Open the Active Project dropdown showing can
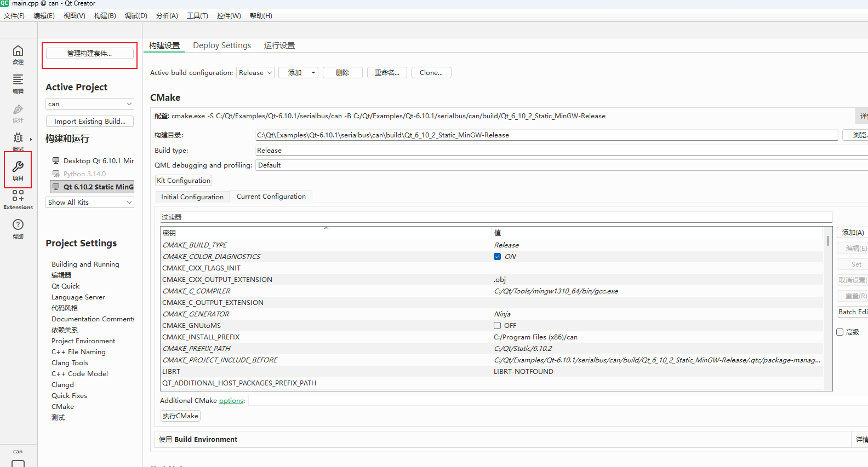This screenshot has height=467, width=868. [x=90, y=103]
